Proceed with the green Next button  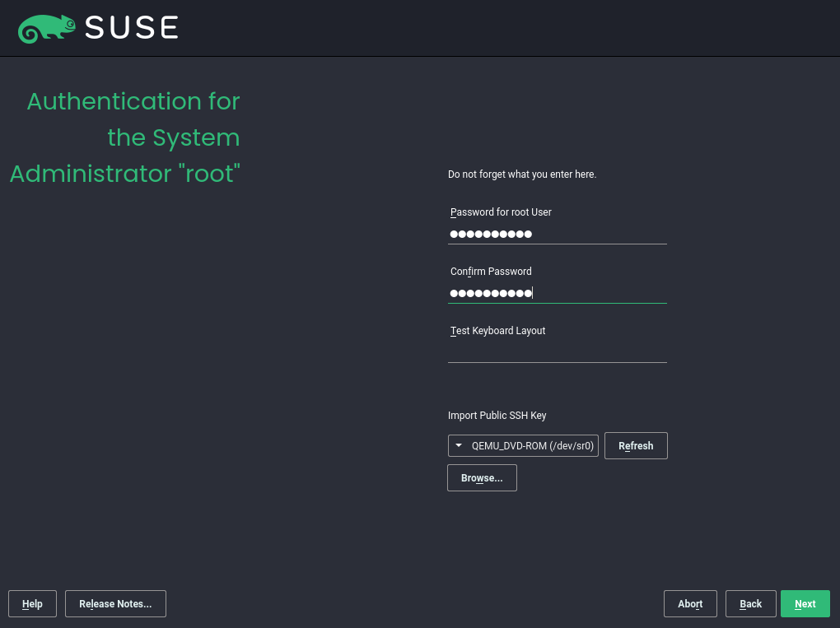click(805, 603)
